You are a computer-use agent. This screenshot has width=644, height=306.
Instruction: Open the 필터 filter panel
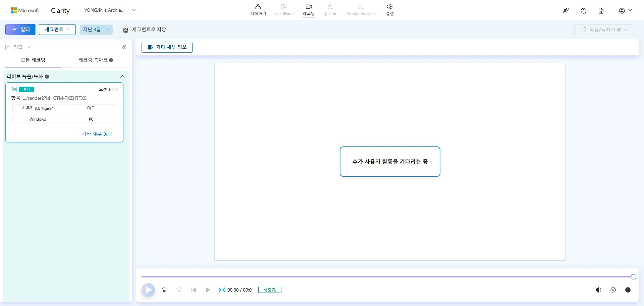pyautogui.click(x=20, y=30)
